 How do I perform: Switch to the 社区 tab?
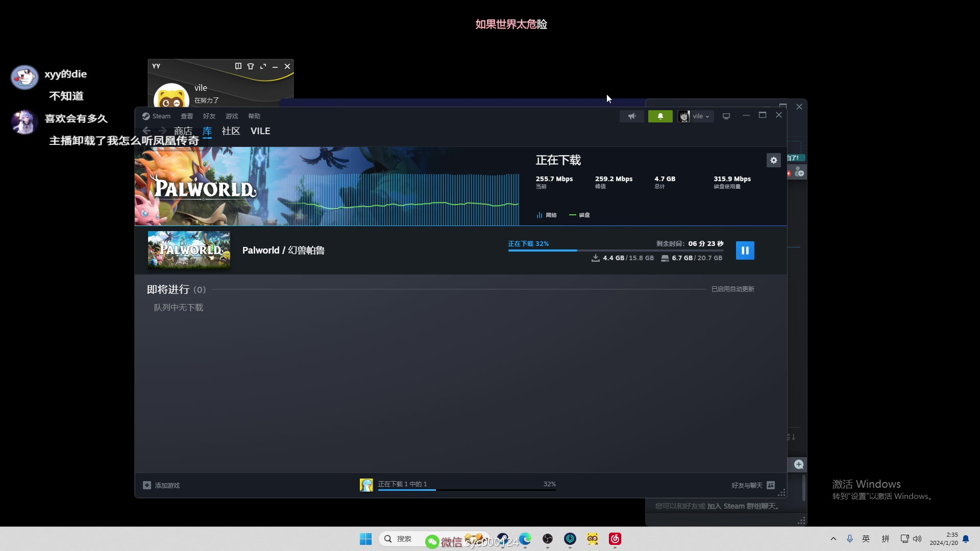point(231,131)
